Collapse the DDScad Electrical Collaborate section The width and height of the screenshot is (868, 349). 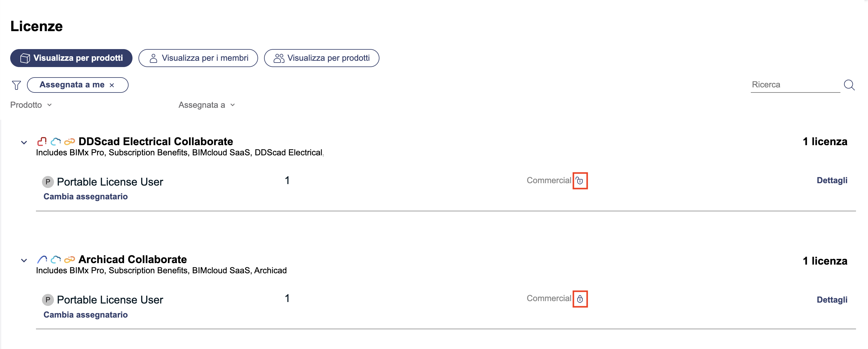[24, 142]
